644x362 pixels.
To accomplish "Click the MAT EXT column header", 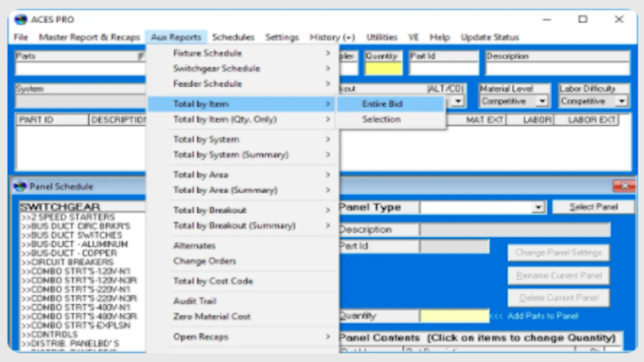I will (x=476, y=120).
